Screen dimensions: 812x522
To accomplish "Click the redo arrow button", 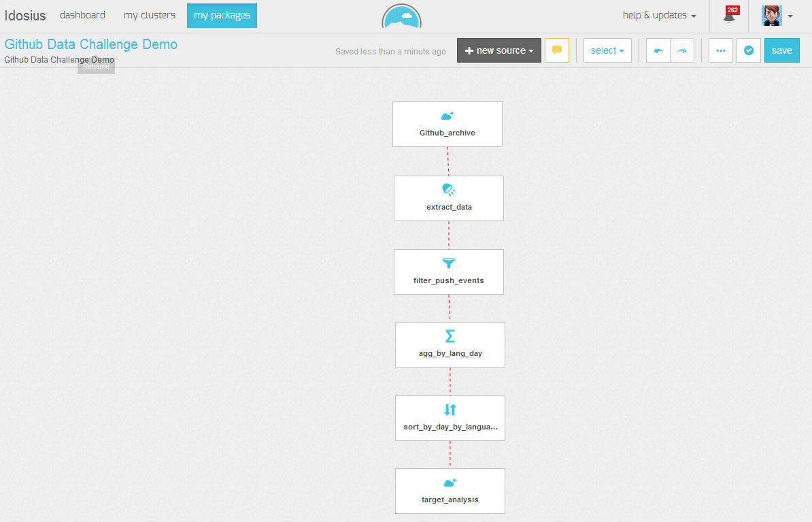I will [682, 50].
